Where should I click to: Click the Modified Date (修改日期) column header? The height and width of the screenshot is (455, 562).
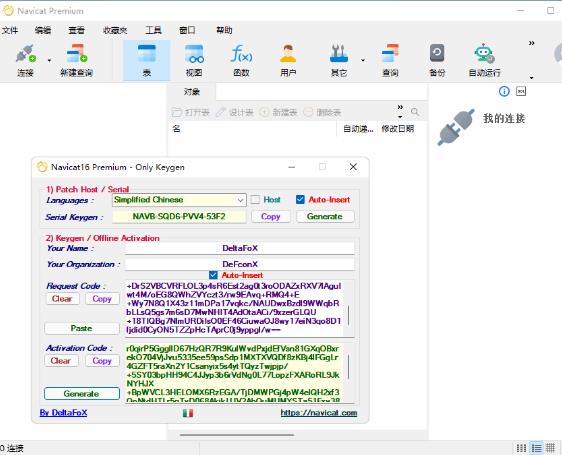point(398,129)
